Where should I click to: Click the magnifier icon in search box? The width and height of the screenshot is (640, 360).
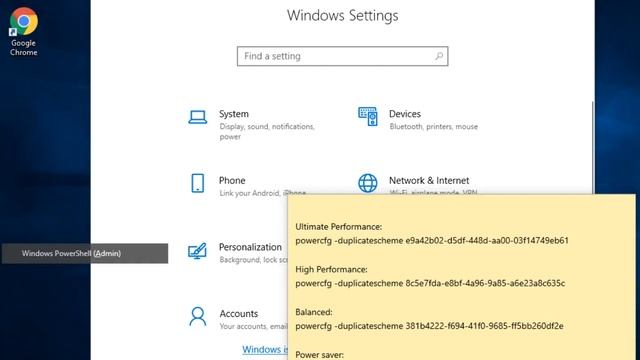[x=439, y=56]
